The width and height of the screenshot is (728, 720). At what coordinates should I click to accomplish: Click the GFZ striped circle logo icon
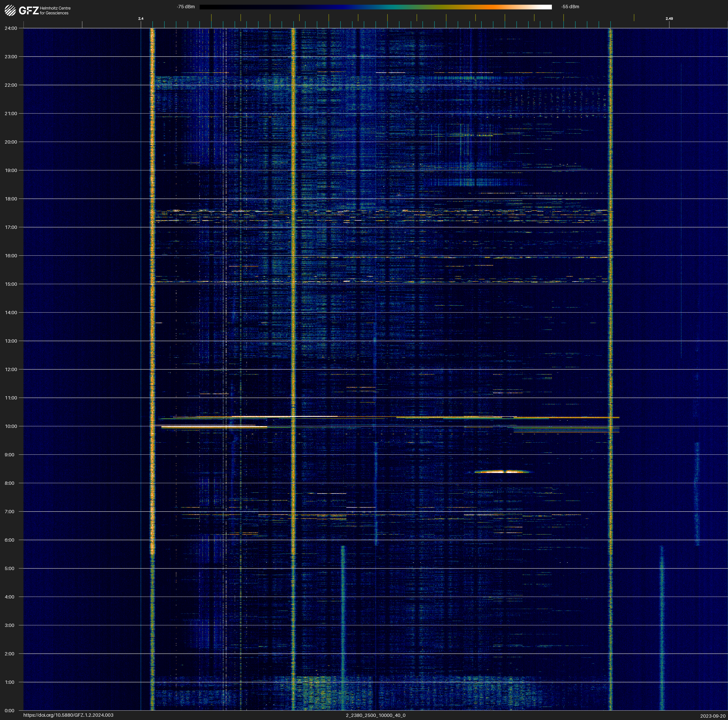[x=10, y=10]
